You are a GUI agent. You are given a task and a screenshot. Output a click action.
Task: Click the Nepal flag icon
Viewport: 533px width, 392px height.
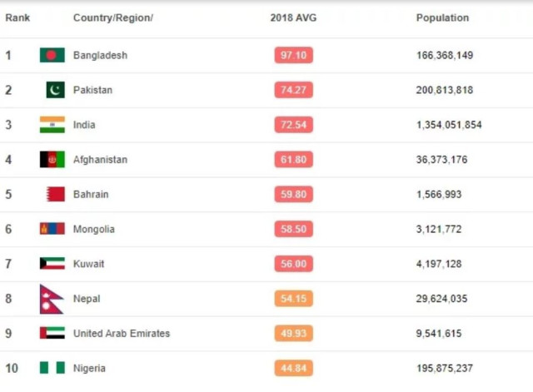(51, 299)
